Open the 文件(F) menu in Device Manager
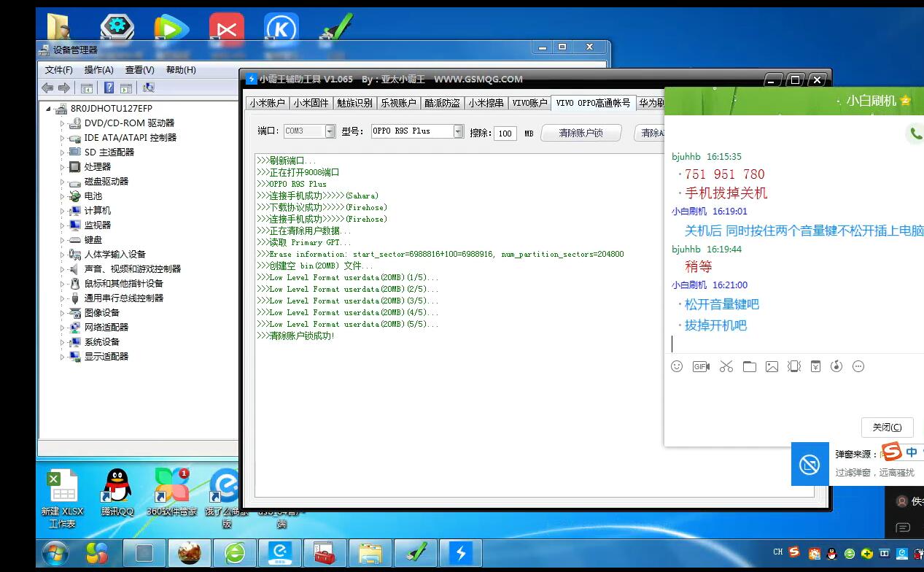Screen dimensions: 924x572 [x=58, y=70]
